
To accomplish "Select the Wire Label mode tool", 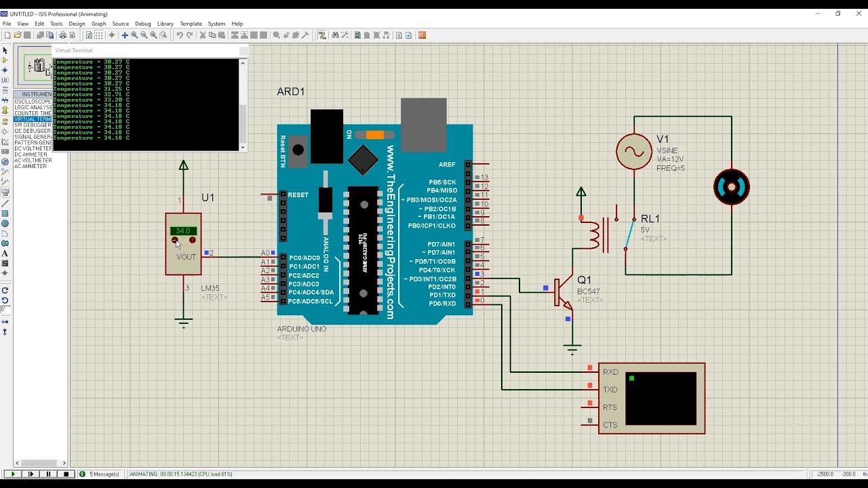I will point(5,81).
